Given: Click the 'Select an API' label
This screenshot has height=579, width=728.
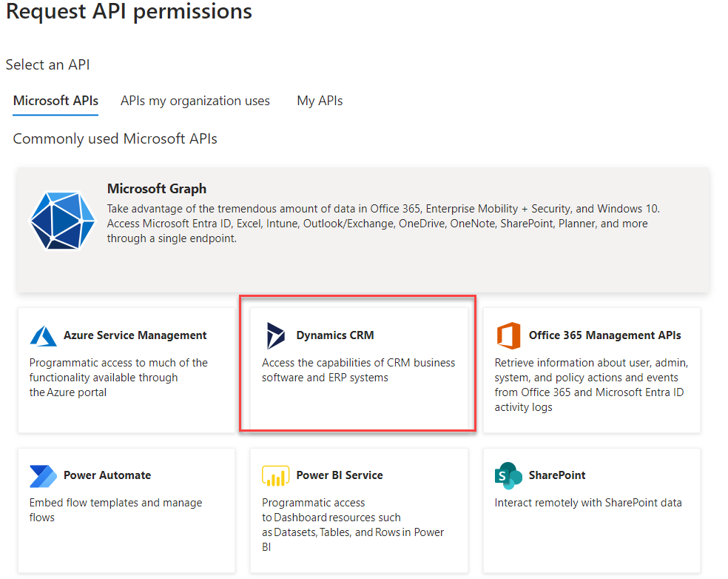Looking at the screenshot, I should tap(47, 64).
